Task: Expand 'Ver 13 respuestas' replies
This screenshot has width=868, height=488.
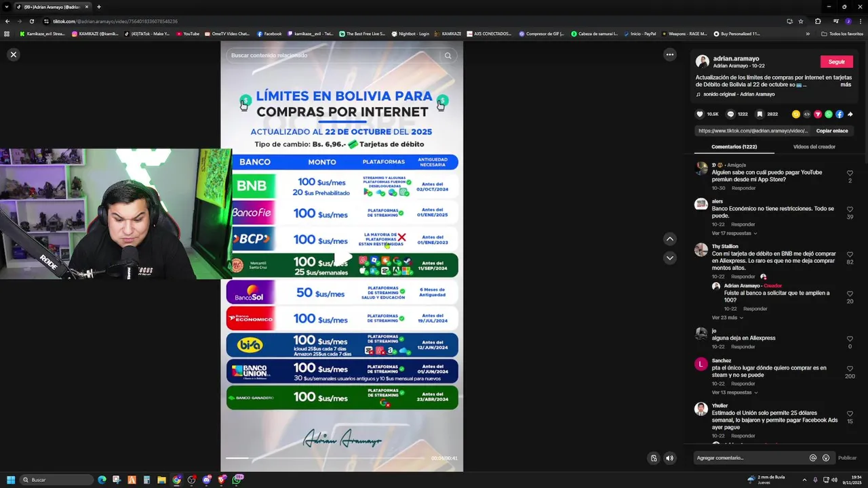Action: coord(734,392)
